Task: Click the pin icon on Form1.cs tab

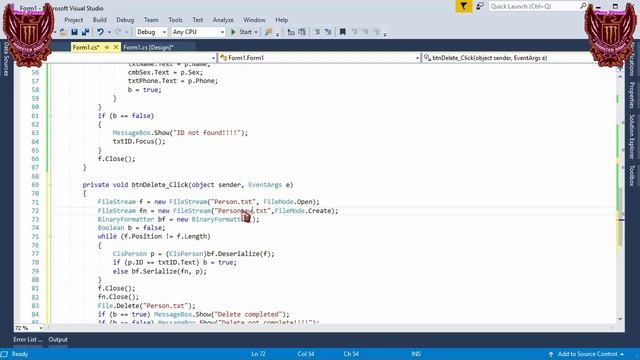Action: click(107, 47)
